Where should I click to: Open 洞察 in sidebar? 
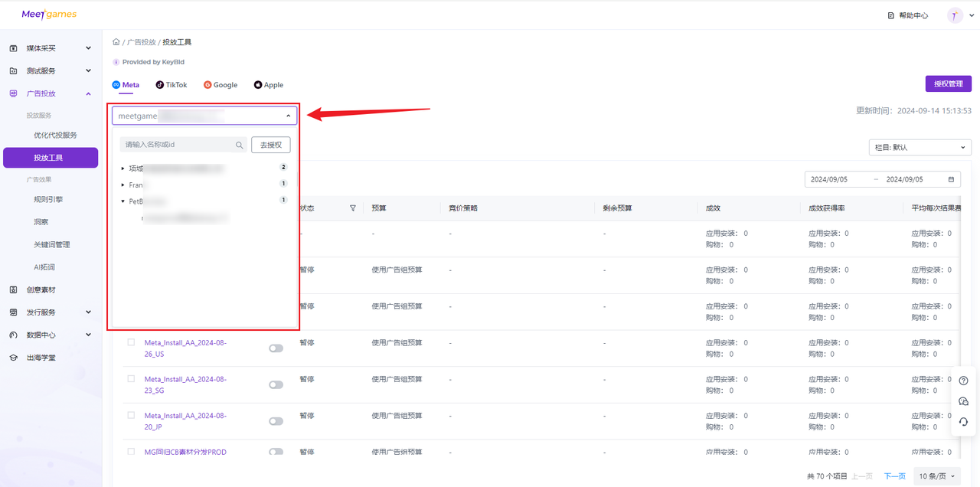point(41,221)
